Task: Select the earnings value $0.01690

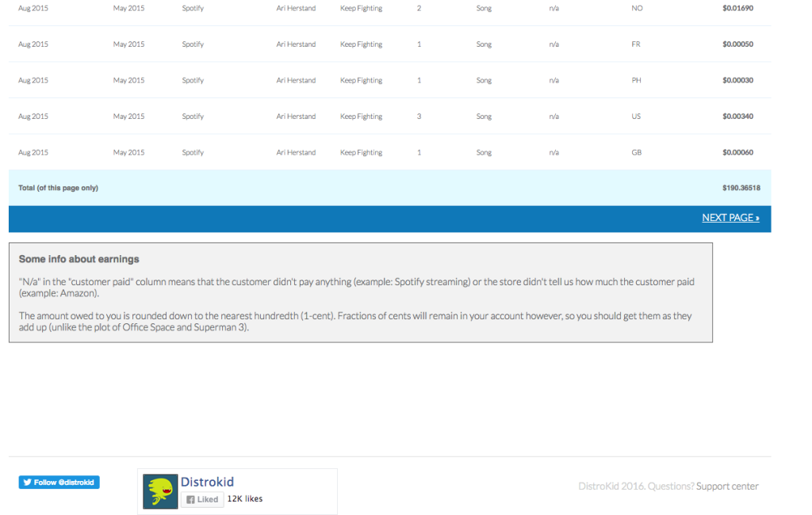Action: (738, 8)
